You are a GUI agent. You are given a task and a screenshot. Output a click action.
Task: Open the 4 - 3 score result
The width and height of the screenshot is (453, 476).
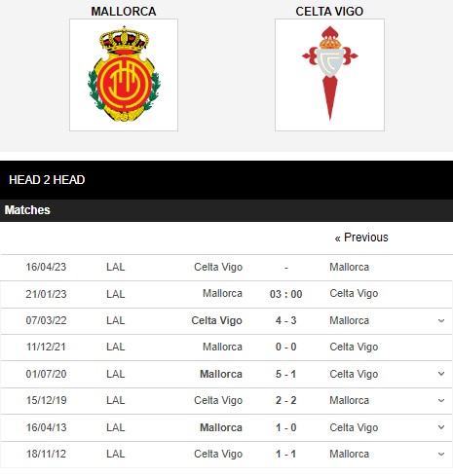point(286,320)
